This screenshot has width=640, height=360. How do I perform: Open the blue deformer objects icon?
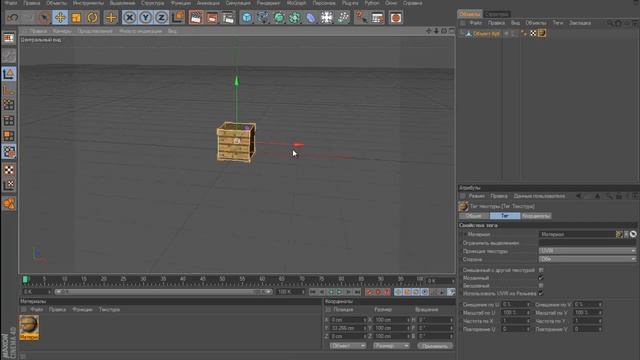pyautogui.click(x=311, y=18)
